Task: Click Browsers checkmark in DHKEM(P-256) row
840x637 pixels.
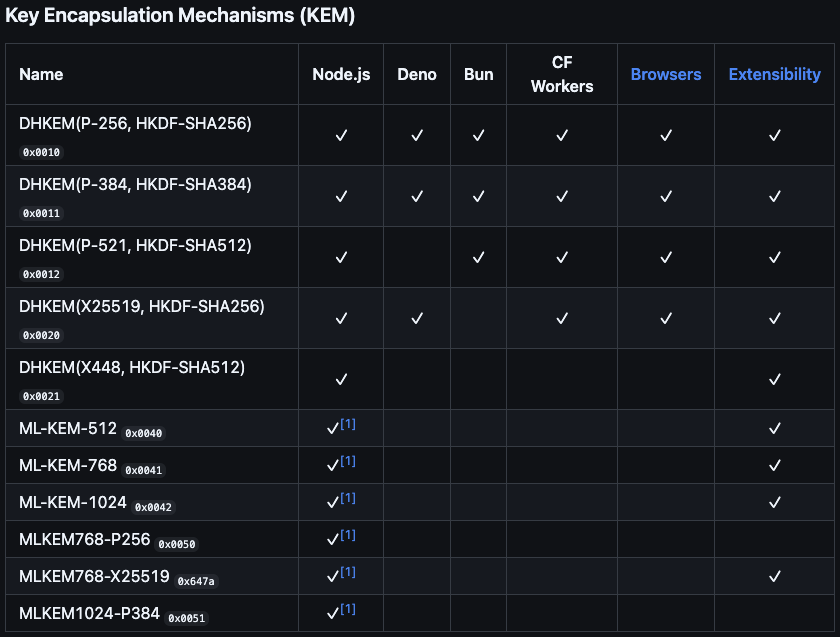Action: pos(666,136)
